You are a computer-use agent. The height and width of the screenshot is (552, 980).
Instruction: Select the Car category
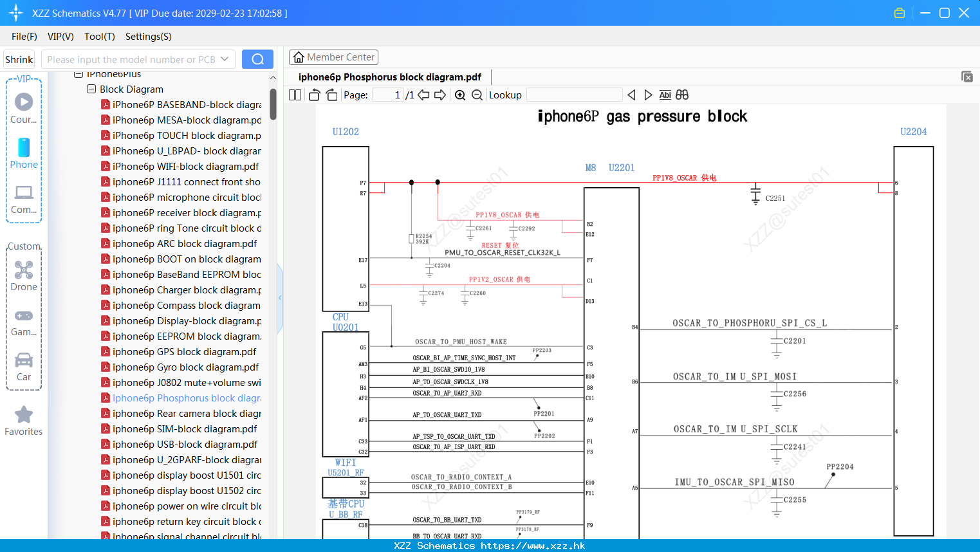[24, 367]
